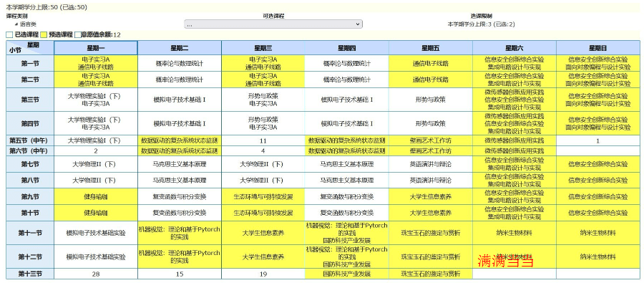Click the 第三节 row header
Screen dimensions: 644x283
click(x=30, y=100)
